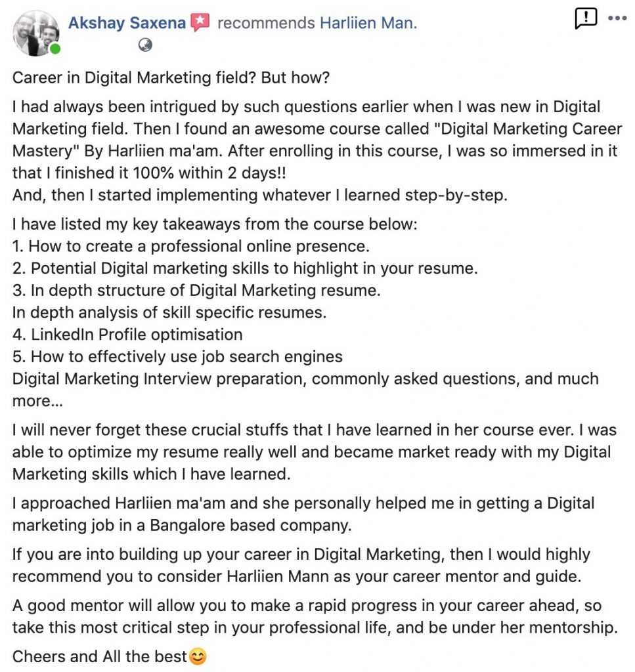Image resolution: width=635 pixels, height=672 pixels.
Task: Click the word "recommends" in the header
Action: 266,23
